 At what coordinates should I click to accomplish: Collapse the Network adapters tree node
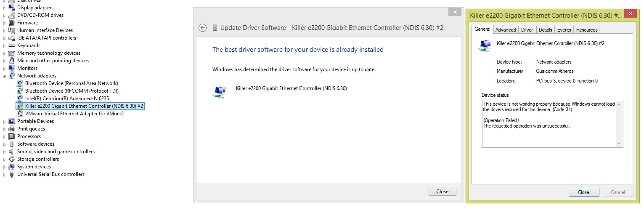[5, 76]
